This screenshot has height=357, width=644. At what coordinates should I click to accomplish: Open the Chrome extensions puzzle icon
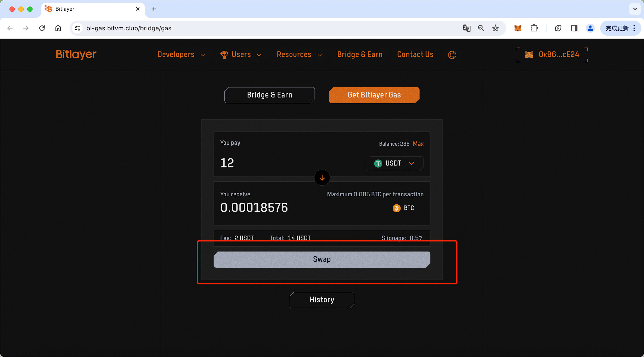coord(534,28)
